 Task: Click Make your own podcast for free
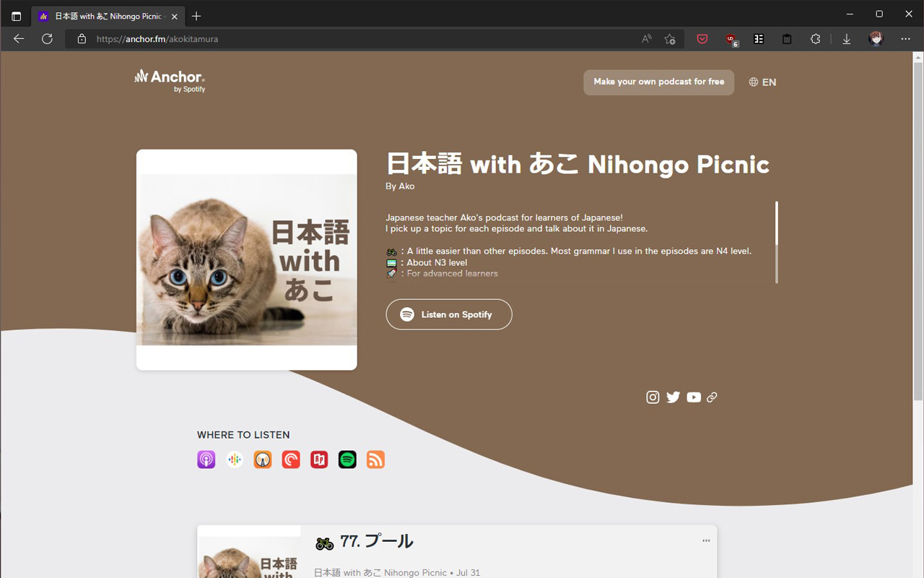658,82
